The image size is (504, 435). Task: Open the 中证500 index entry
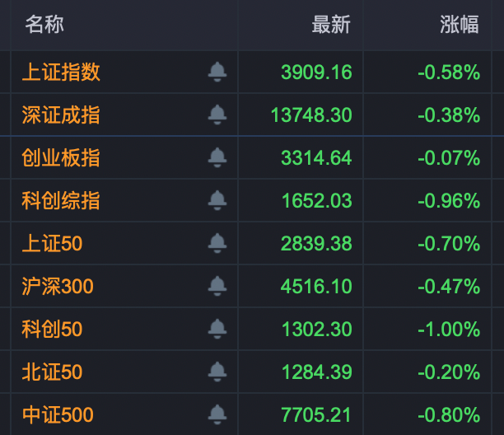[58, 414]
